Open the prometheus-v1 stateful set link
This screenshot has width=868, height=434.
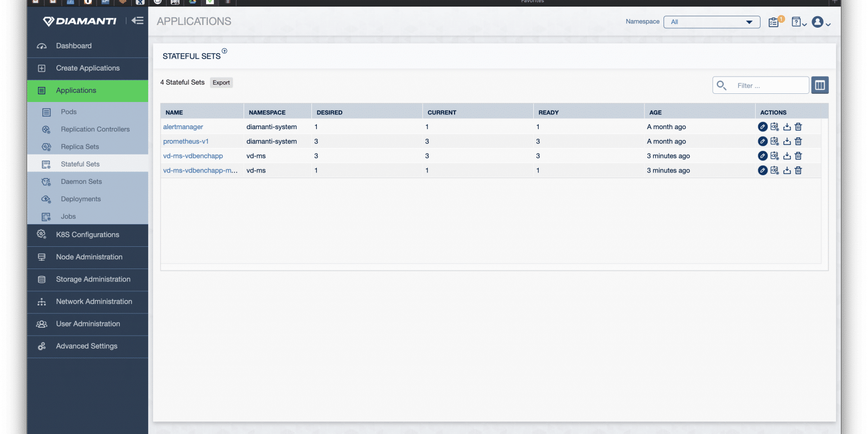pos(186,141)
